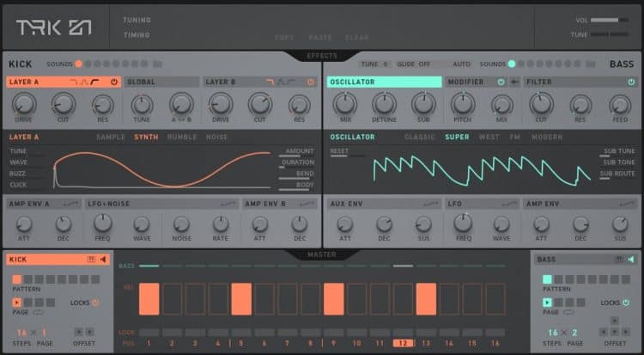Open the EFFECTS panel tab
Viewport: 644px width, 355px height.
322,56
